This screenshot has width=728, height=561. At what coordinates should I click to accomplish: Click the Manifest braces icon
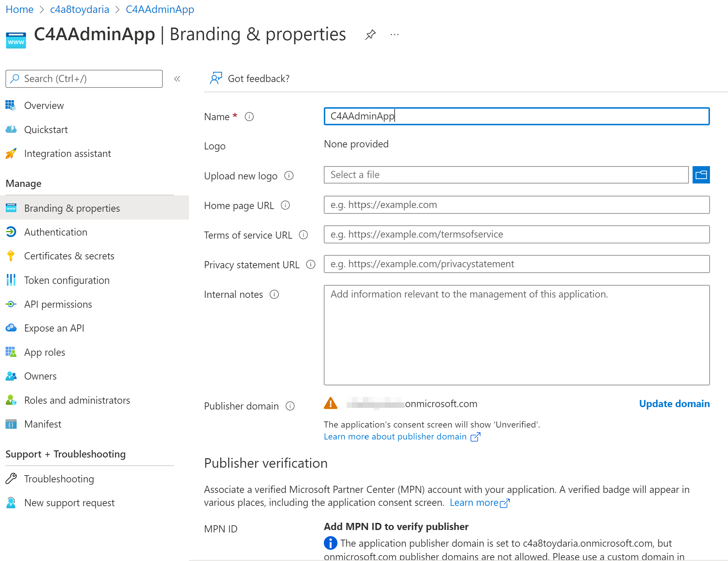[x=11, y=424]
